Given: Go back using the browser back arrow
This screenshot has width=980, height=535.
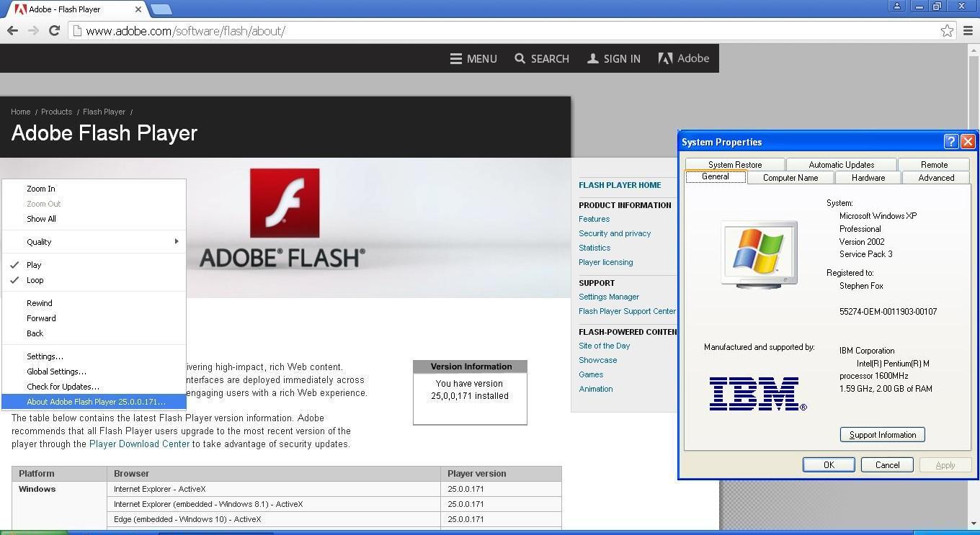Looking at the screenshot, I should pyautogui.click(x=12, y=30).
